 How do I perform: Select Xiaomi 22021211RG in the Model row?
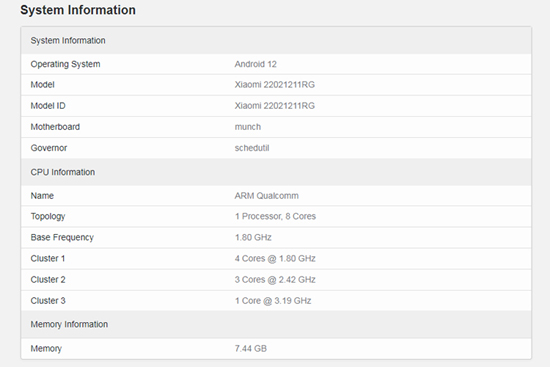click(275, 85)
